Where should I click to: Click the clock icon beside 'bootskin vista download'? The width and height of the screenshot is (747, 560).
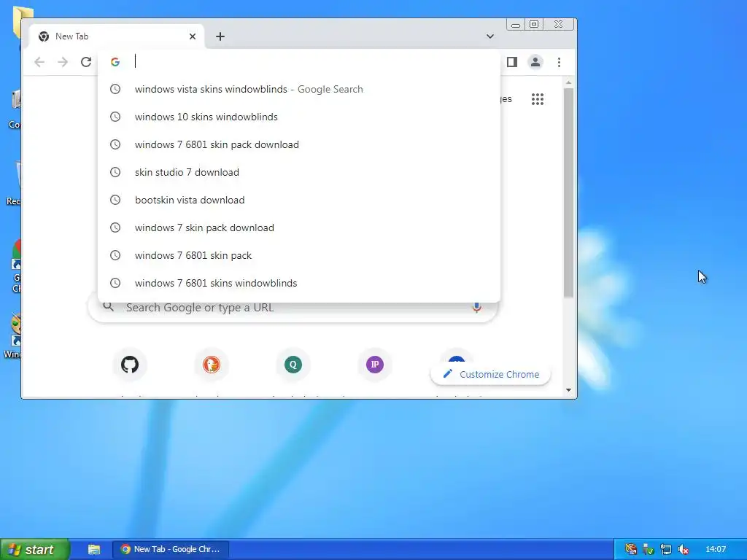(115, 200)
